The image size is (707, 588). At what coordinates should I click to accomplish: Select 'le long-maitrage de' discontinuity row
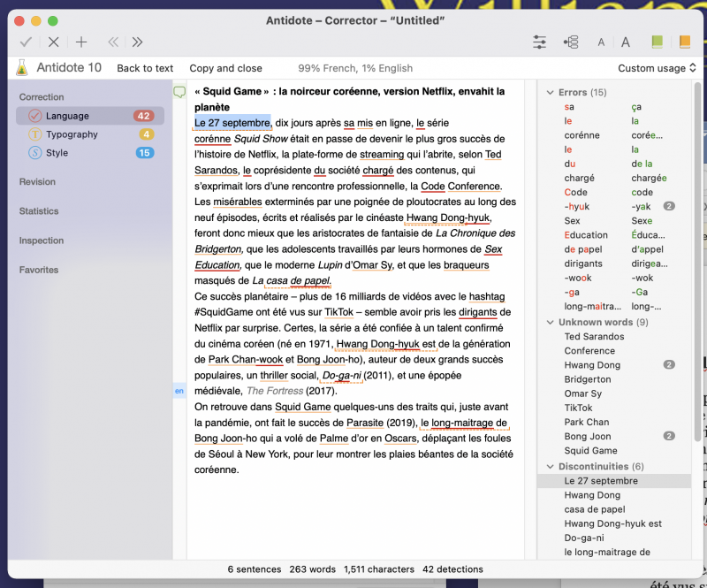tap(614, 553)
